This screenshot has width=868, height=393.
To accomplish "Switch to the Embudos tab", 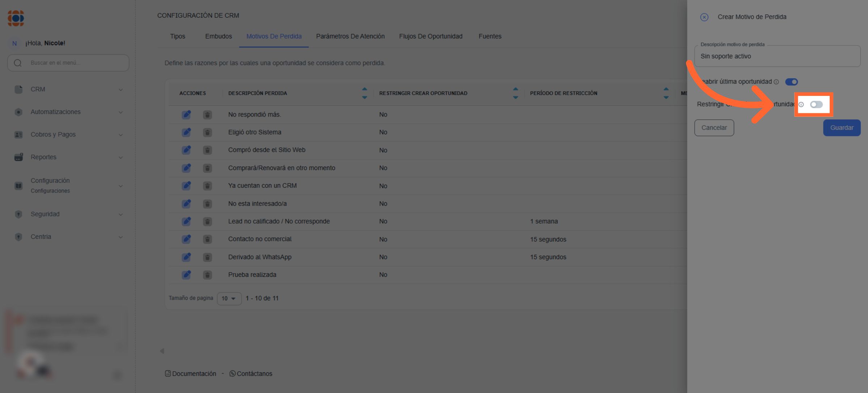I will click(218, 36).
